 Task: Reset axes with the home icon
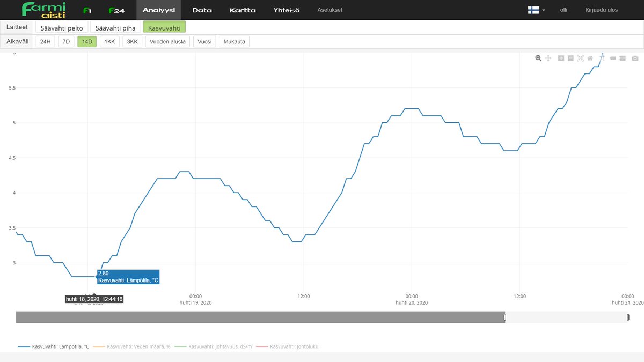pyautogui.click(x=590, y=58)
